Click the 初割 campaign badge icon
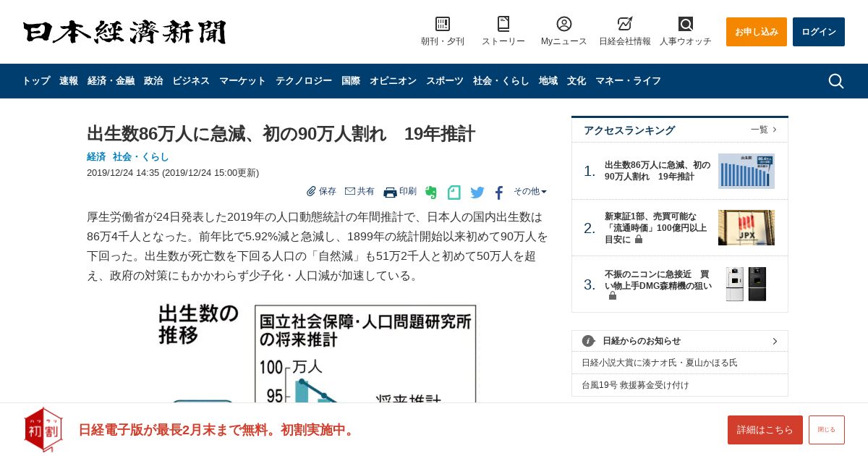 pyautogui.click(x=43, y=429)
